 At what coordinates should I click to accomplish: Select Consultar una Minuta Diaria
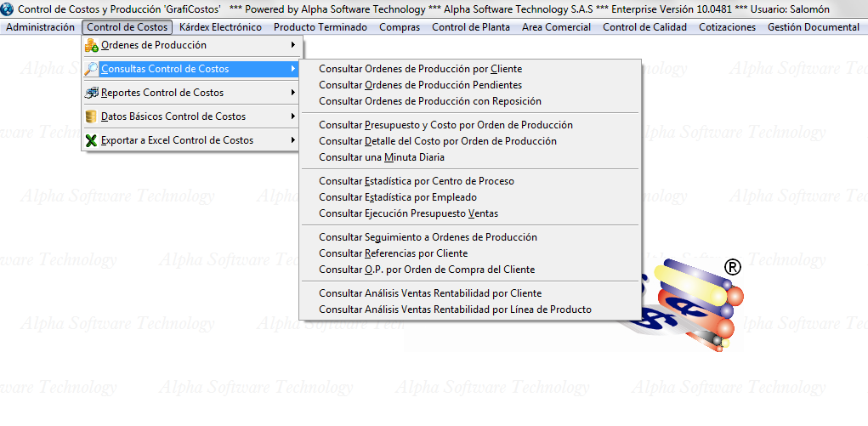[381, 157]
